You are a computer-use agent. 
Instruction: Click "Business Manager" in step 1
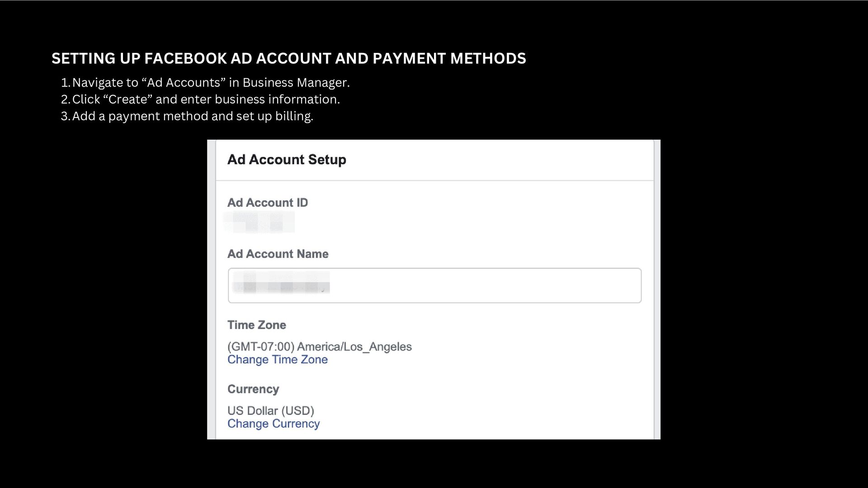coord(296,83)
